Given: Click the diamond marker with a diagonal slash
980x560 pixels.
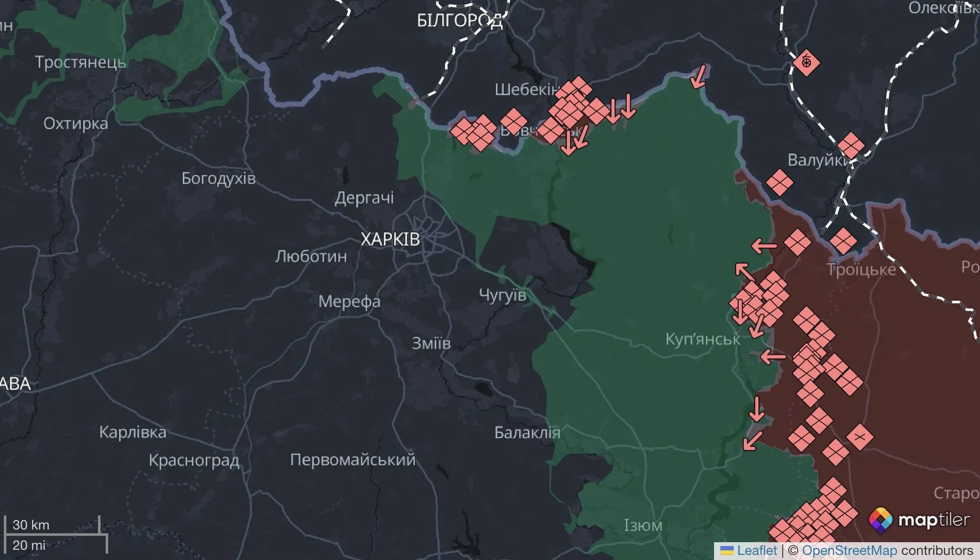Looking at the screenshot, I should 859,437.
